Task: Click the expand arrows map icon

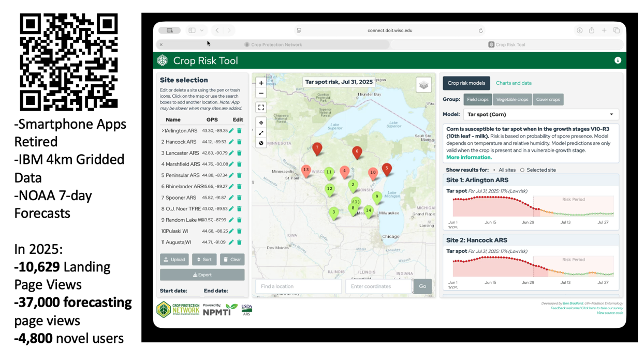Action: pos(261,133)
